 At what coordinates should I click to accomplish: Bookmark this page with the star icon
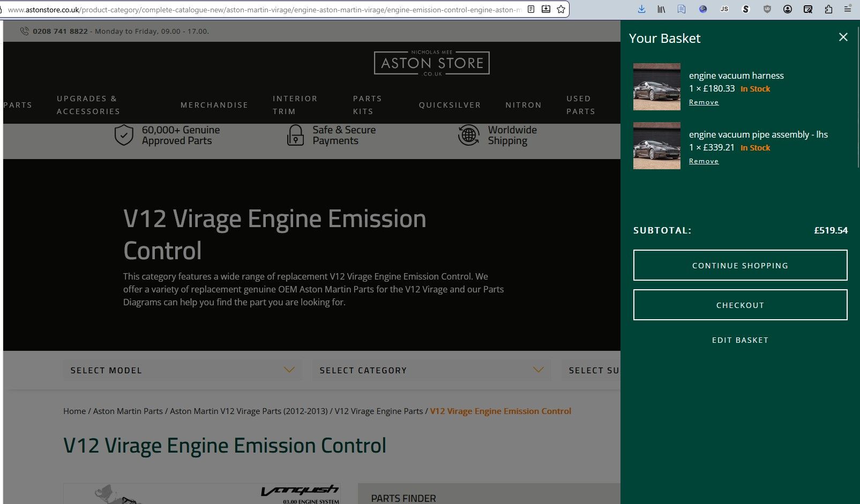click(x=561, y=9)
